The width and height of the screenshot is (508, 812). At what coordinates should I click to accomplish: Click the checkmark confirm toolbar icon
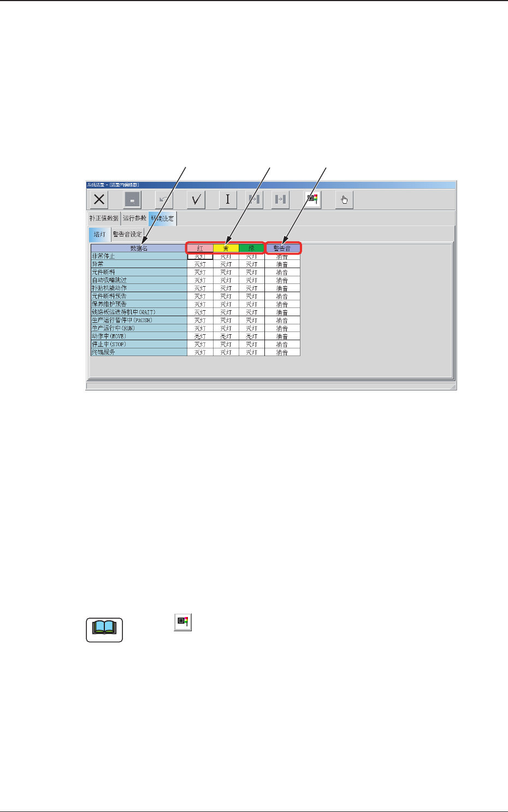tap(196, 199)
